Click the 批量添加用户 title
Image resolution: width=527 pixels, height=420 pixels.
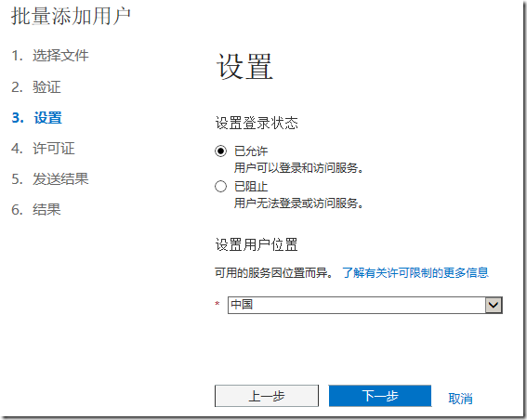pos(71,16)
